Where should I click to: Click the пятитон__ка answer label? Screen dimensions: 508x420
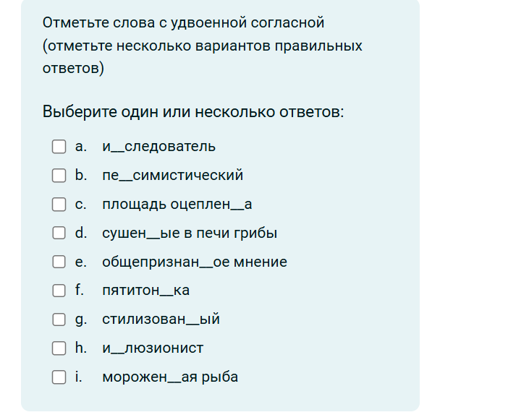pyautogui.click(x=145, y=291)
